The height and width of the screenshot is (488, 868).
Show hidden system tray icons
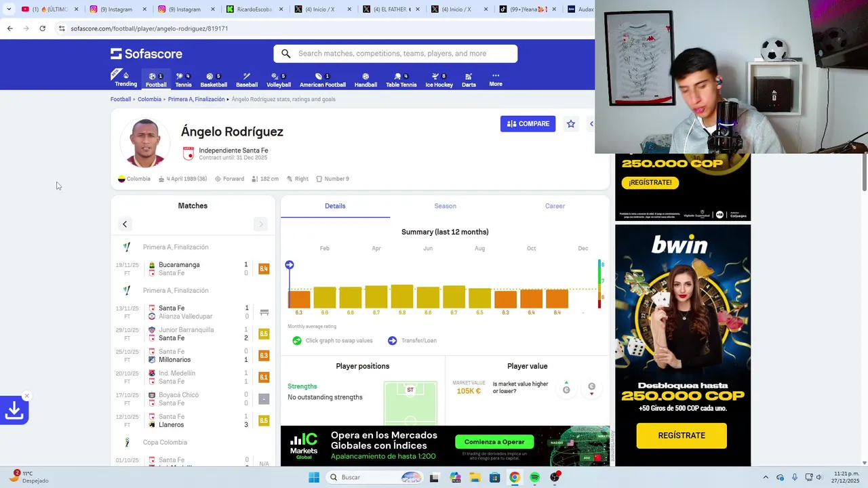(766, 477)
